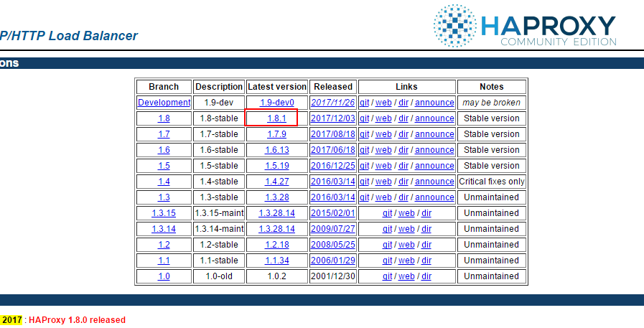Open the 1.6 branch link

click(164, 150)
